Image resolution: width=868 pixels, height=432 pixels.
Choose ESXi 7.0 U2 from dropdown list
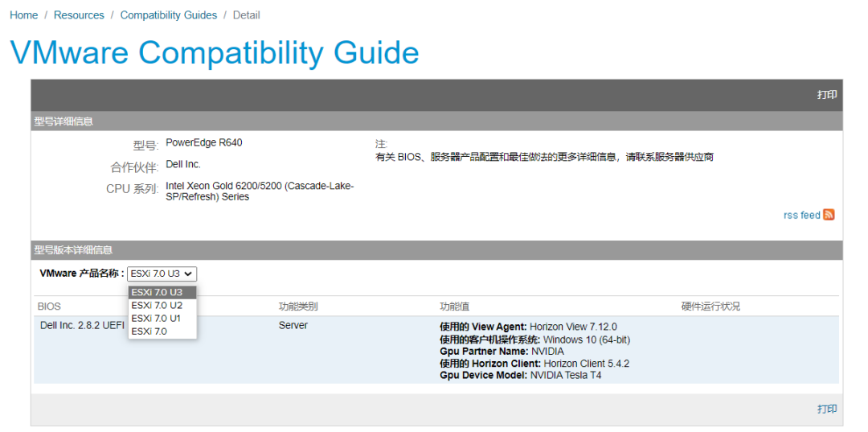[x=162, y=305]
